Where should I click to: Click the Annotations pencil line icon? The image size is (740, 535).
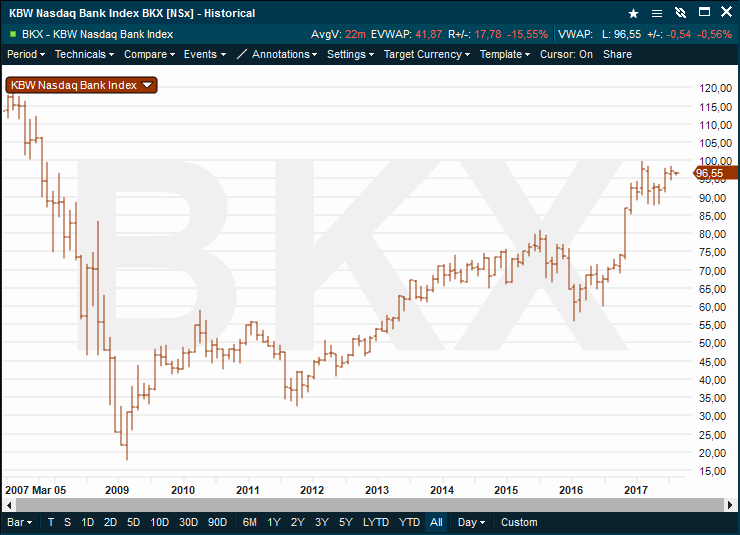click(x=242, y=54)
